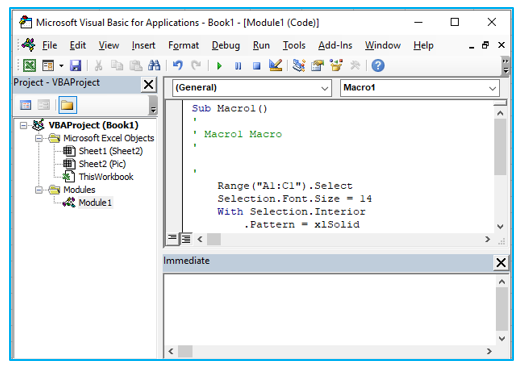
Task: Open the Add-Ins menu
Action: coord(335,45)
